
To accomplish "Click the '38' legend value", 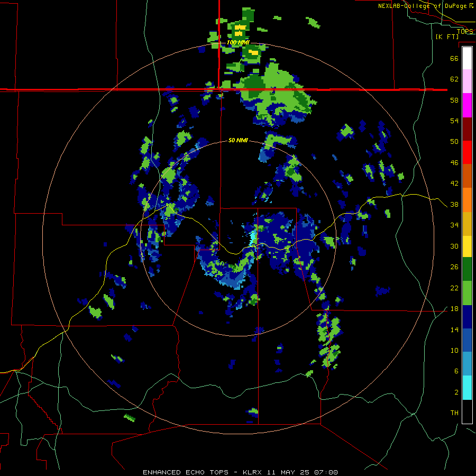I will [454, 205].
